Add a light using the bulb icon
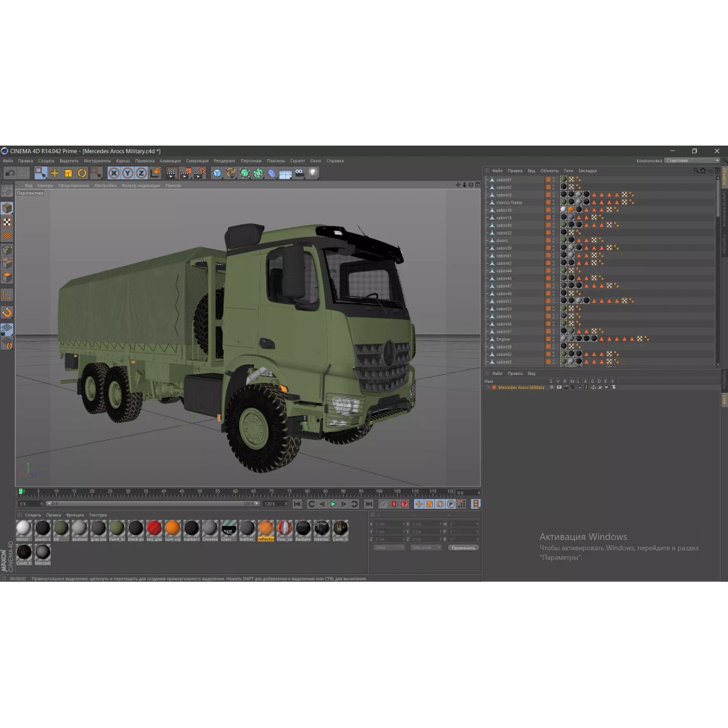 313,173
